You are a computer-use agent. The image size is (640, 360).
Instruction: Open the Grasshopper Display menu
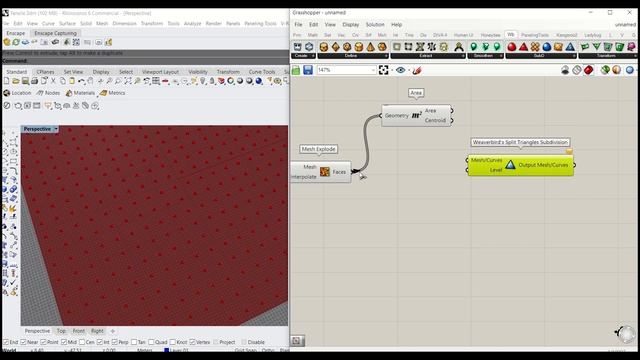point(351,24)
